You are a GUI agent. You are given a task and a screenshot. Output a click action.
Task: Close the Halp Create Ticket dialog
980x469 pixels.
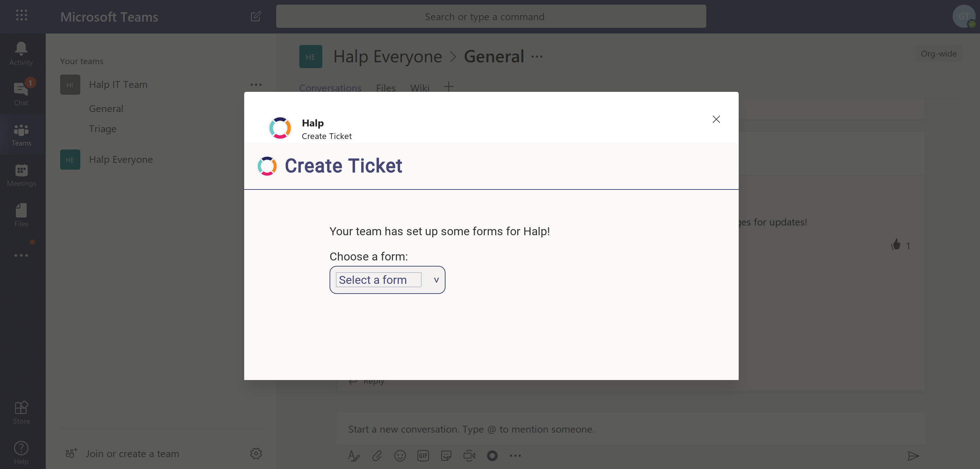click(x=716, y=119)
